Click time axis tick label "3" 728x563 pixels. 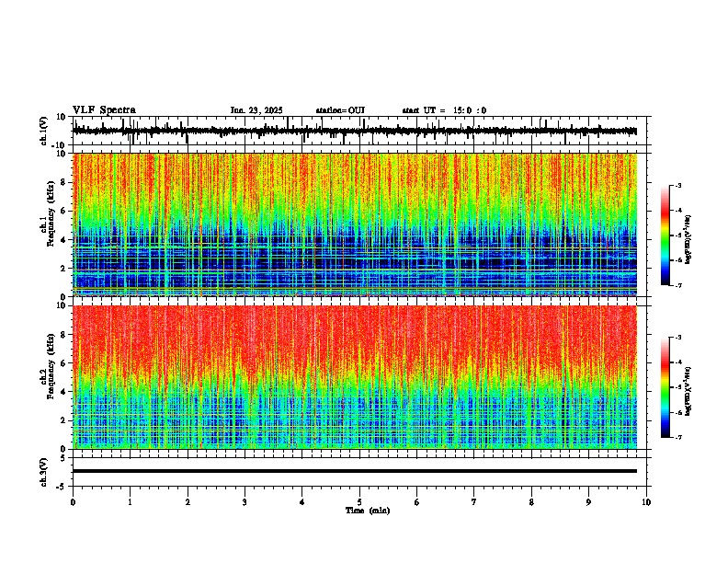point(245,502)
